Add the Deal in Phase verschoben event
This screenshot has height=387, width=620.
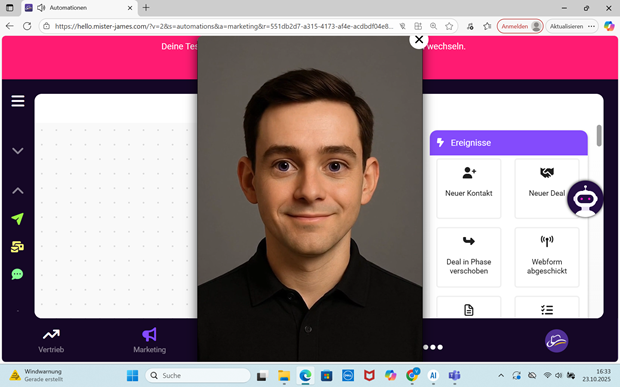[469, 257]
